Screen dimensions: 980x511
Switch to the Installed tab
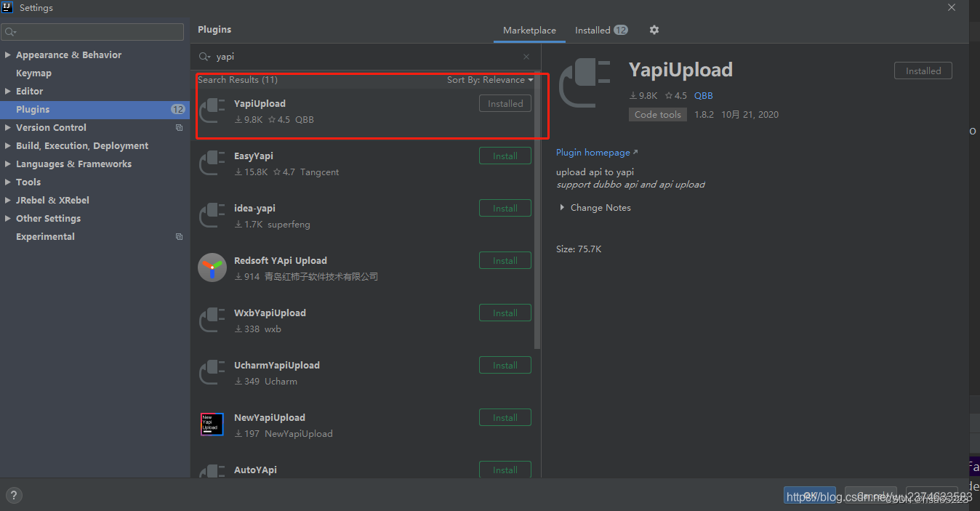point(601,31)
